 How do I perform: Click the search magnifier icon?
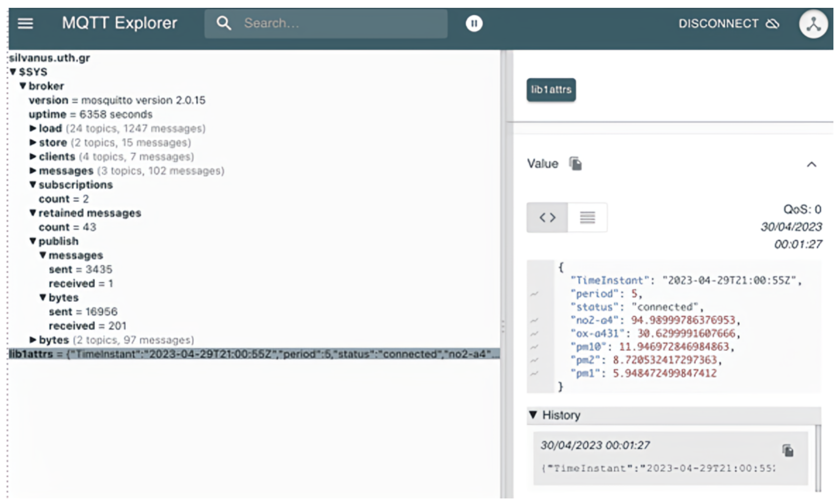click(224, 24)
